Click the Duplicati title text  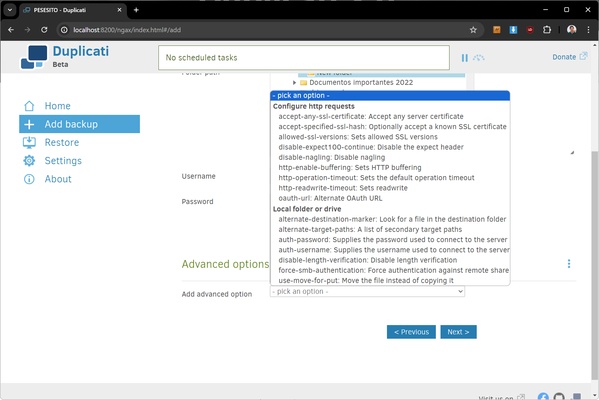pos(81,51)
